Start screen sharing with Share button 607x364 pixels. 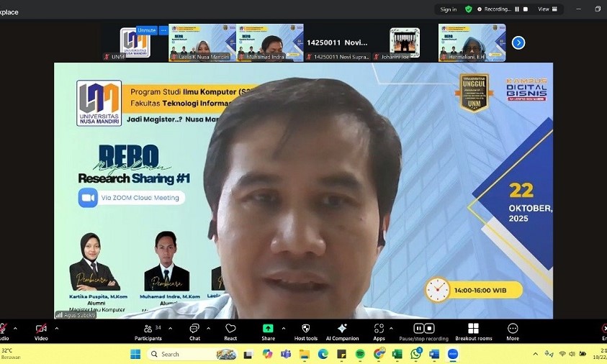click(x=268, y=331)
